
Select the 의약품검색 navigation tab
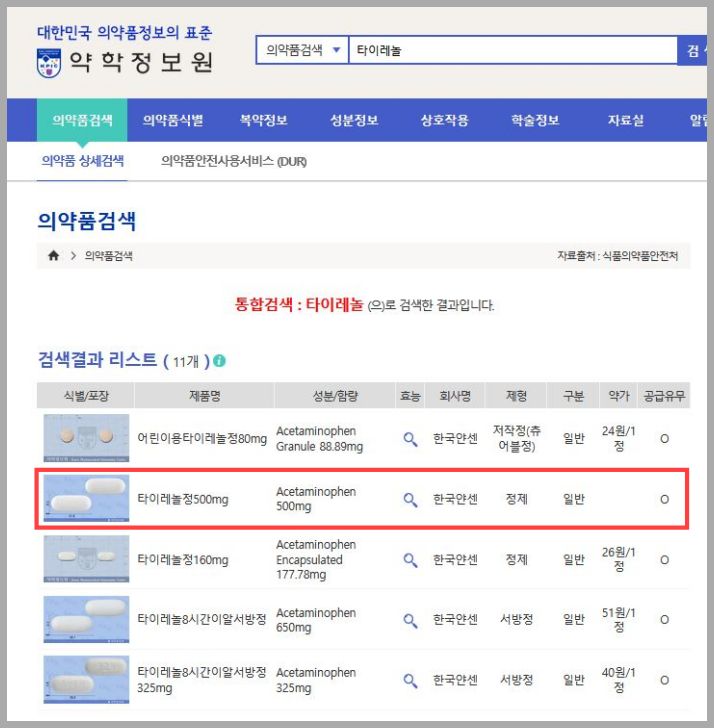coord(82,120)
